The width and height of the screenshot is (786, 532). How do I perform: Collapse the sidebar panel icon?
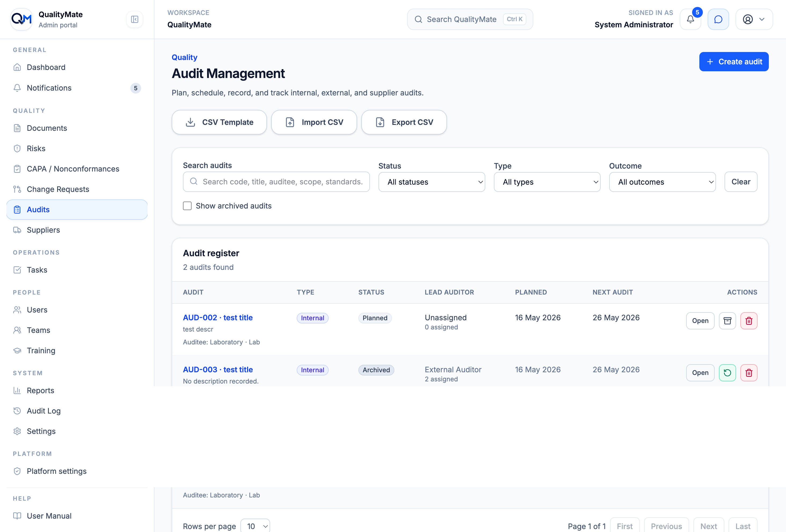[x=135, y=19]
